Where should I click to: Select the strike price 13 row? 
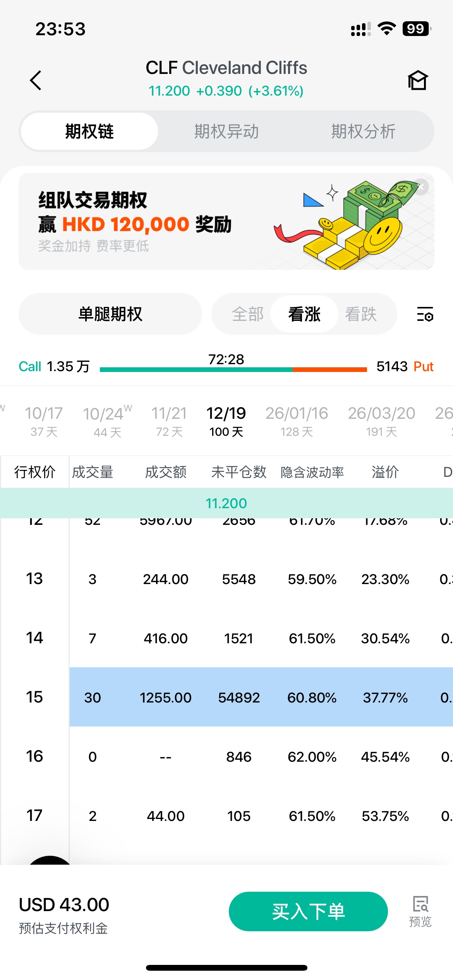point(226,579)
